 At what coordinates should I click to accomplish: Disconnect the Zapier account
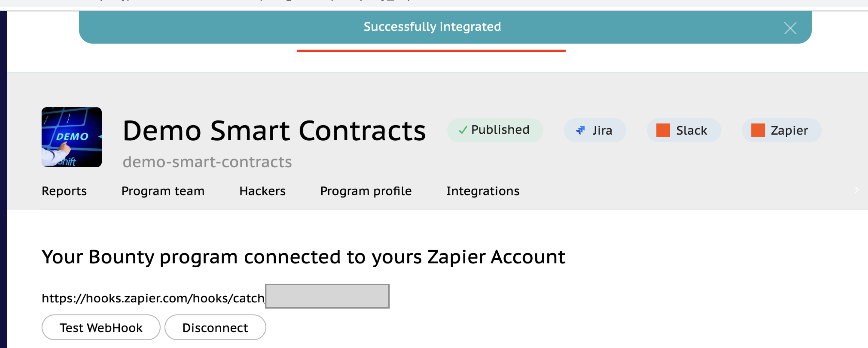[x=215, y=328]
